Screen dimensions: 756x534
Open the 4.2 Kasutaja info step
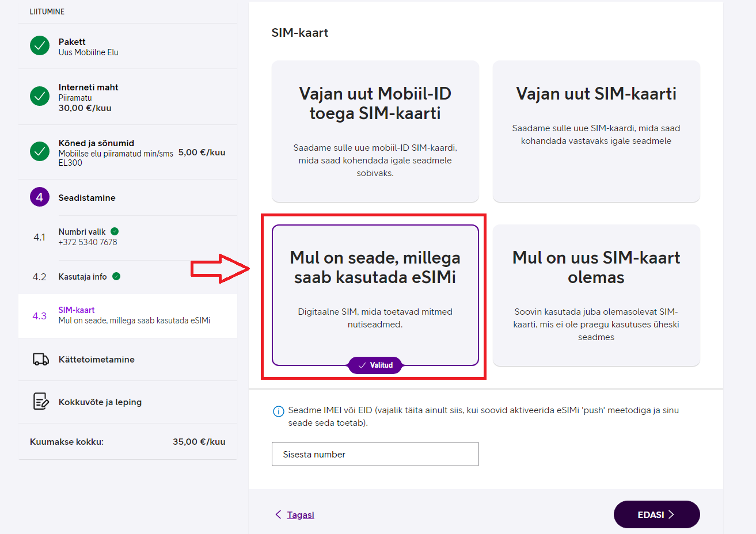[128, 277]
